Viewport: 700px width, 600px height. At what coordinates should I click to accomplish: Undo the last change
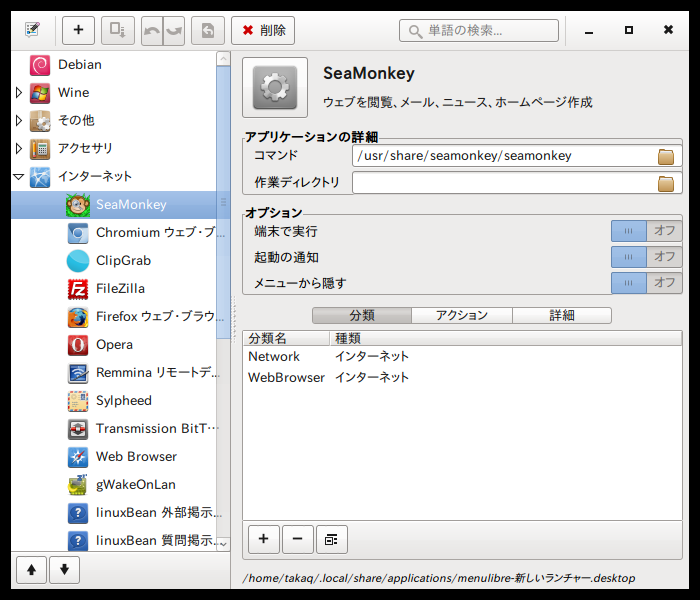pyautogui.click(x=152, y=30)
